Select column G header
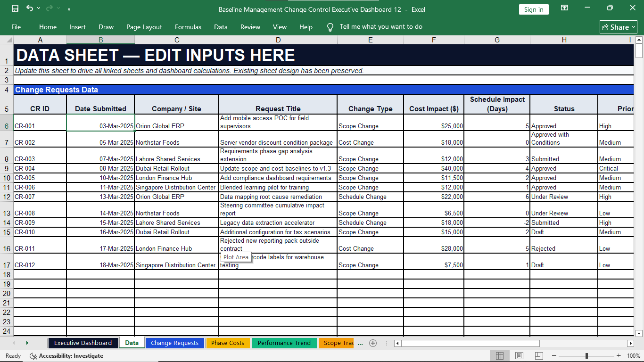The width and height of the screenshot is (644, 362). tap(497, 40)
